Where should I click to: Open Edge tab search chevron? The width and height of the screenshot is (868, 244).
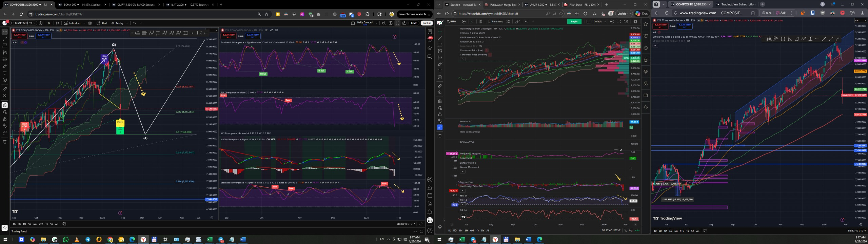439,4
